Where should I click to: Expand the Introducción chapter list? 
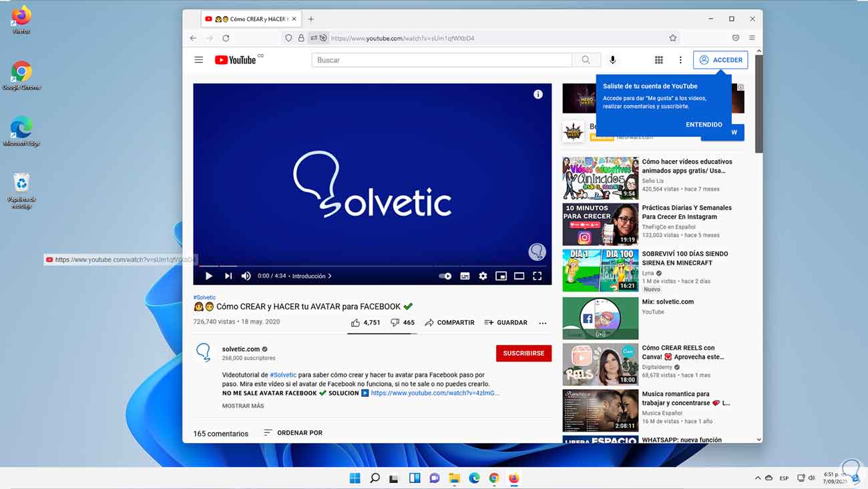click(312, 276)
